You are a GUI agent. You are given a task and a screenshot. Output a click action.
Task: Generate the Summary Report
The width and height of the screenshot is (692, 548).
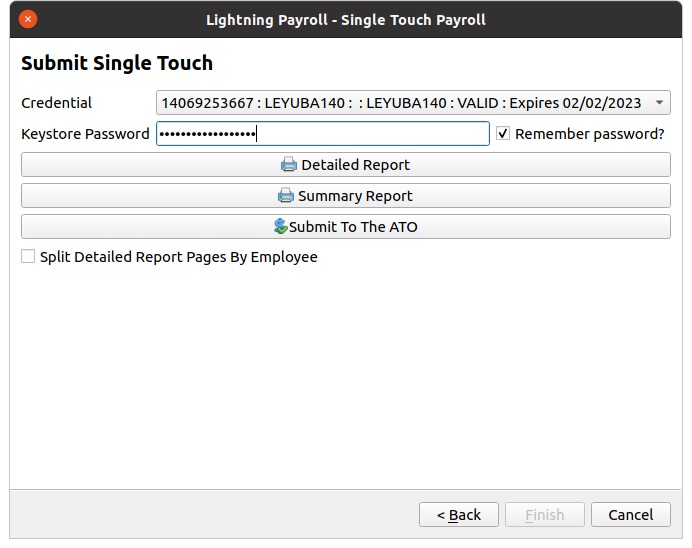(346, 195)
